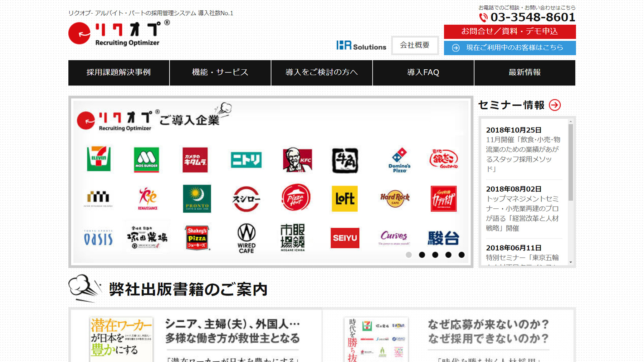Click the 駿台 logo
The height and width of the screenshot is (362, 644).
pyautogui.click(x=444, y=238)
